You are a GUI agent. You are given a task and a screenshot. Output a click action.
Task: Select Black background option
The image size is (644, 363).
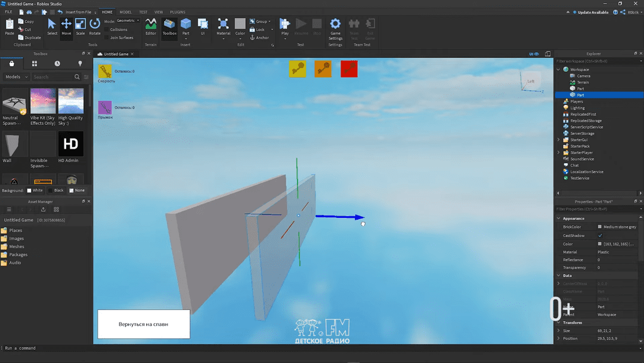(56, 190)
